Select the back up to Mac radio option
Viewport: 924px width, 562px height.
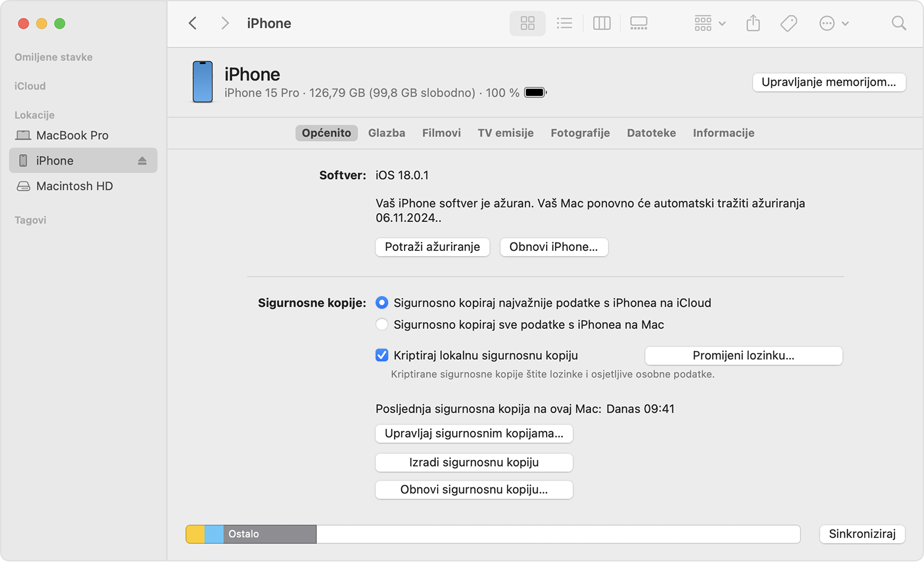click(x=382, y=325)
